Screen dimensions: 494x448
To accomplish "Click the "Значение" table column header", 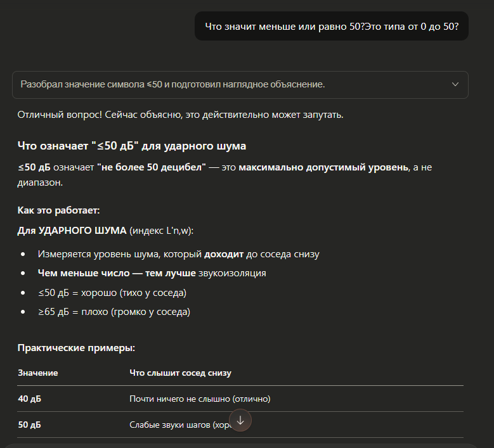I will 38,373.
